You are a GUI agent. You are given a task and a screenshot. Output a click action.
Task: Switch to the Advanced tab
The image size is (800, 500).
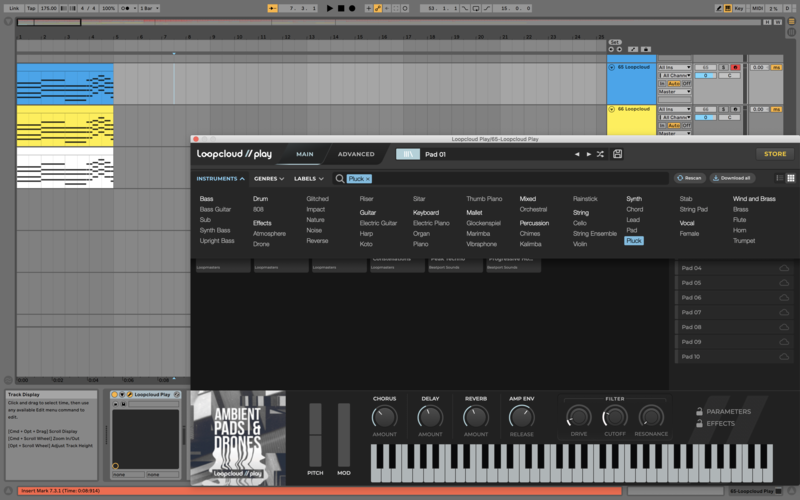pos(356,154)
